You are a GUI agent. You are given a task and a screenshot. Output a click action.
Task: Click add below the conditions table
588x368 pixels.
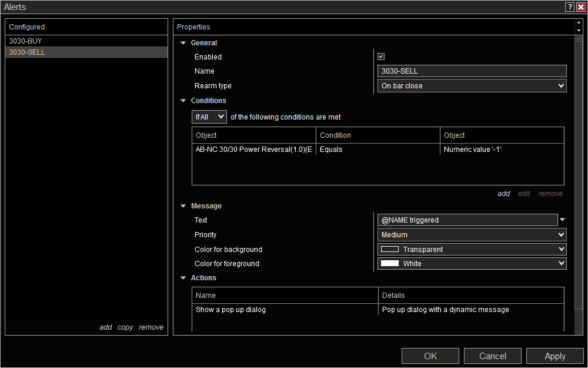(503, 194)
